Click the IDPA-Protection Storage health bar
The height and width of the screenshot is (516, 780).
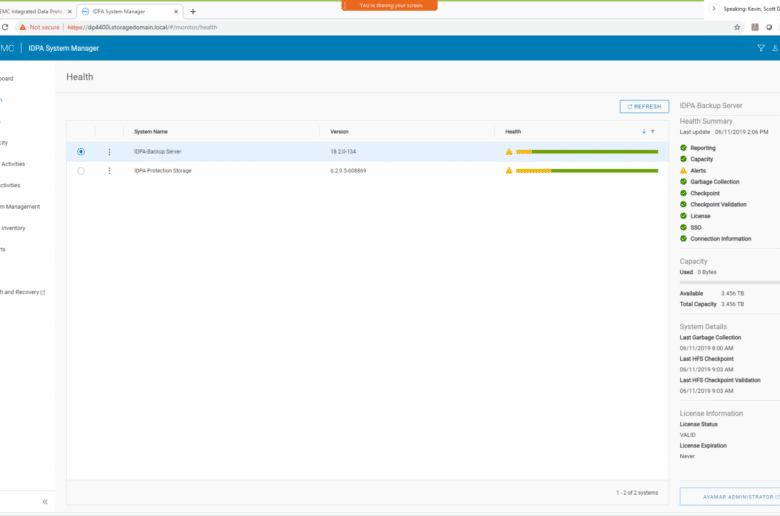pyautogui.click(x=587, y=171)
